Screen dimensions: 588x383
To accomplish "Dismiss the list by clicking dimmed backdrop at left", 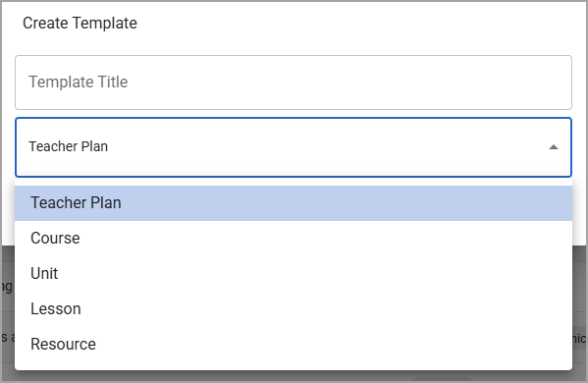I will pyautogui.click(x=8, y=313).
